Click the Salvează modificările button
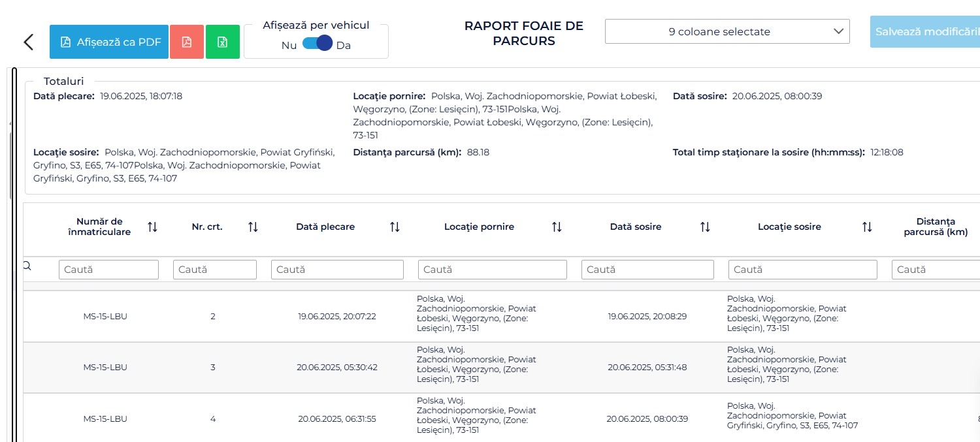980x442 pixels. [x=926, y=31]
